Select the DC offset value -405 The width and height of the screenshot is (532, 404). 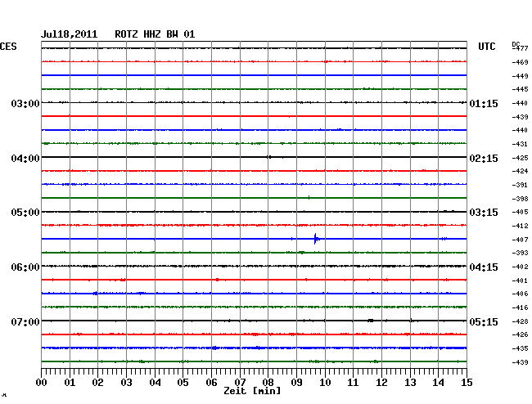(520, 212)
